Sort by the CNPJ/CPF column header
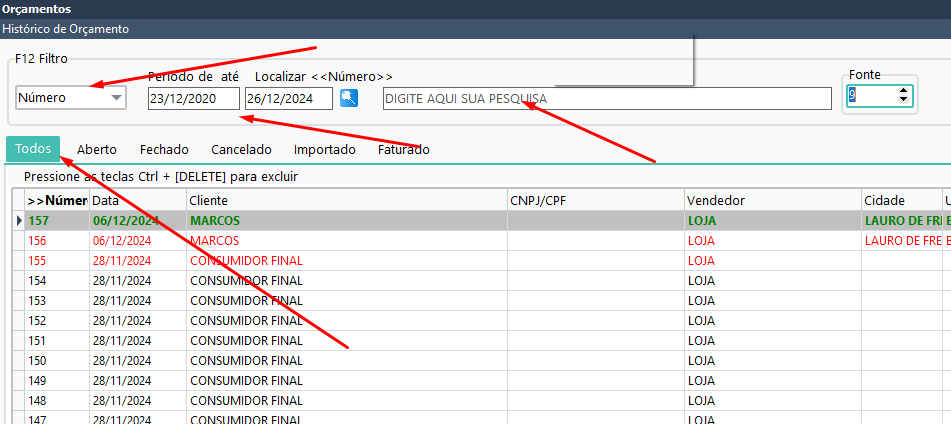Viewport: 951px width, 424px height. click(x=596, y=200)
